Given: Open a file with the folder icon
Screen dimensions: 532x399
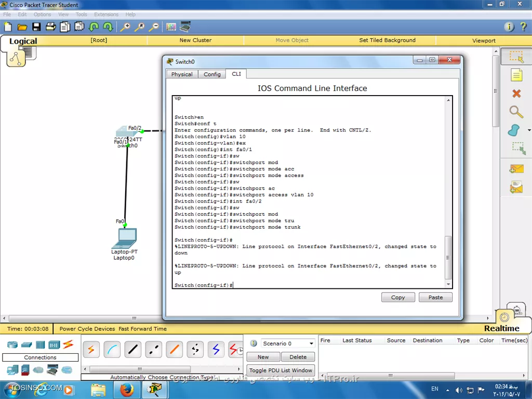Looking at the screenshot, I should click(22, 27).
